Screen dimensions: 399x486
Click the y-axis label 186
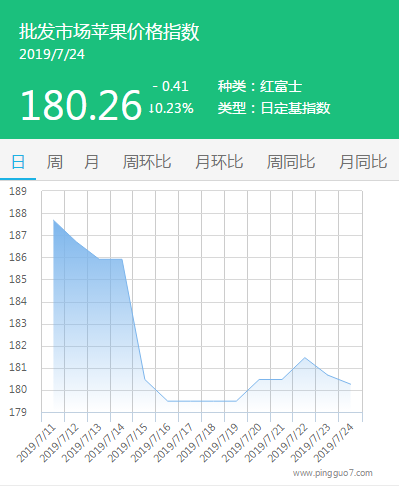(x=18, y=257)
